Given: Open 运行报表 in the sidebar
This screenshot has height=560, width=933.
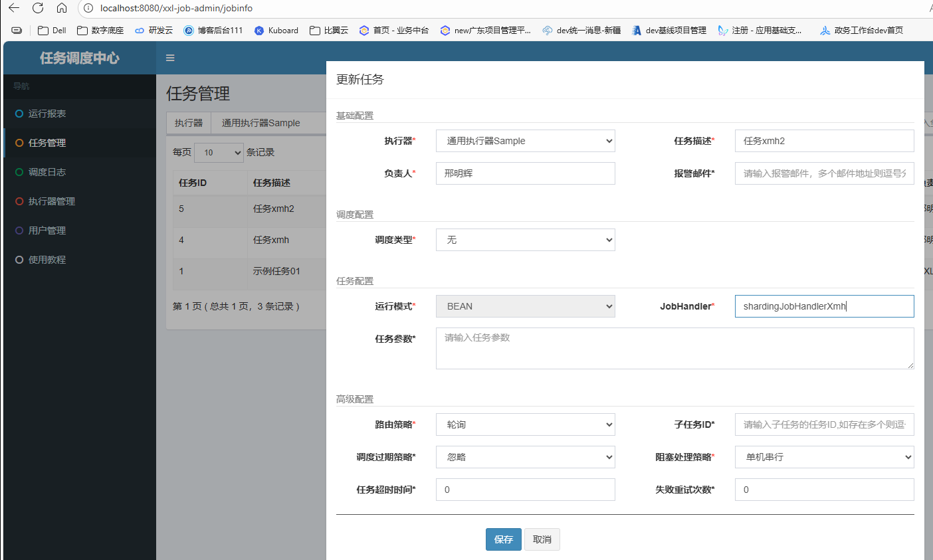Looking at the screenshot, I should pyautogui.click(x=80, y=114).
